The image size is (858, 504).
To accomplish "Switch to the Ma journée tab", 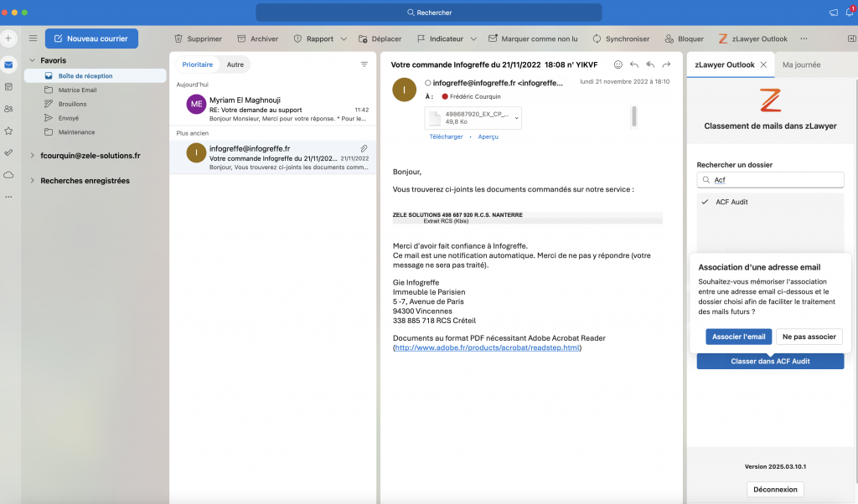I will click(801, 64).
